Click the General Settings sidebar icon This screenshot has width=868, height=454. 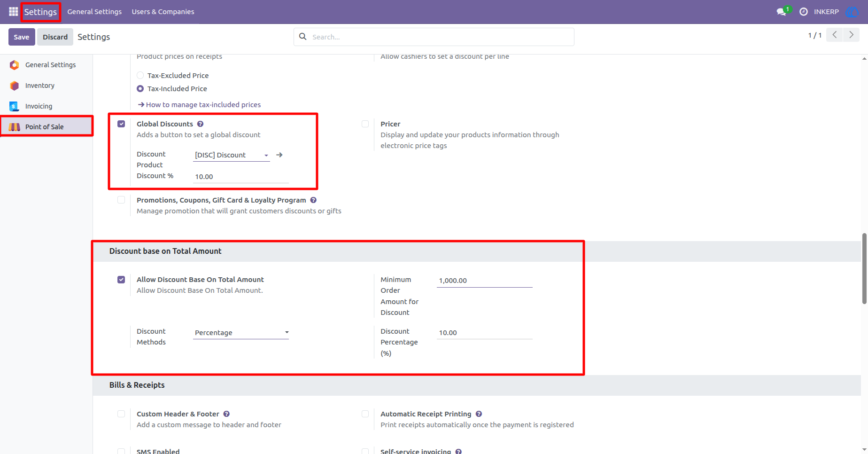tap(14, 65)
